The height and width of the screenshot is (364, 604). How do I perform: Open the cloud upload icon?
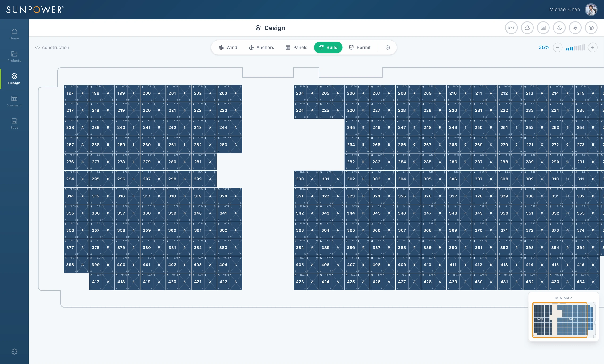[527, 28]
